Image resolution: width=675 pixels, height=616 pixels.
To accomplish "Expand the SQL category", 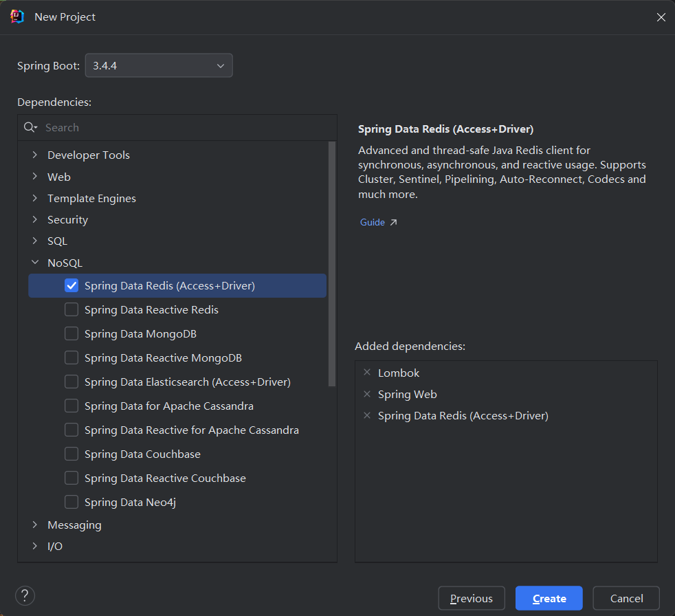I will pos(35,241).
